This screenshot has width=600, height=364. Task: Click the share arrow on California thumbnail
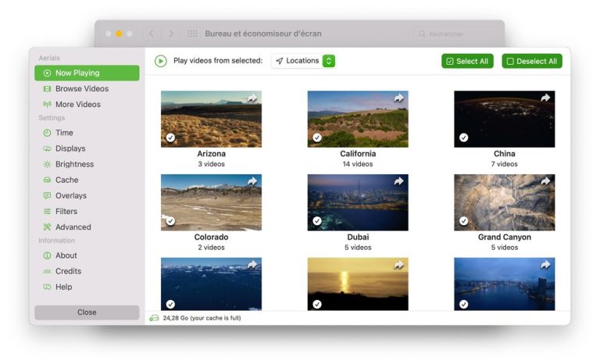click(398, 98)
